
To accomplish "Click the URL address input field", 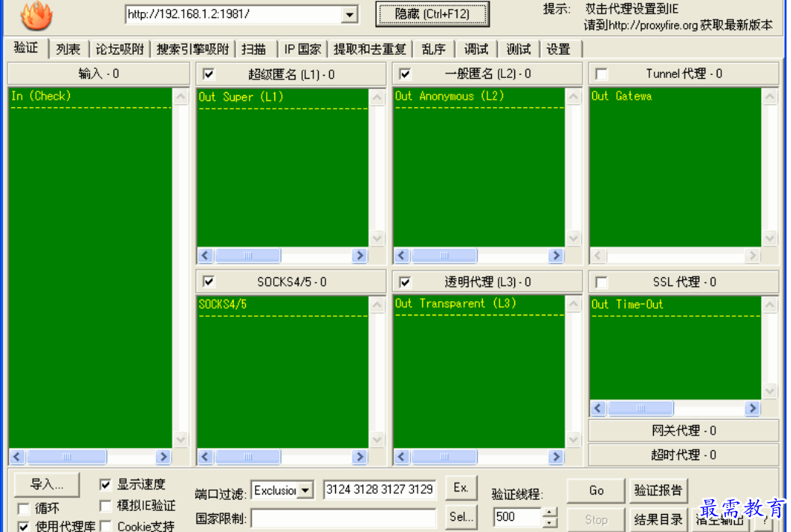I will point(234,15).
